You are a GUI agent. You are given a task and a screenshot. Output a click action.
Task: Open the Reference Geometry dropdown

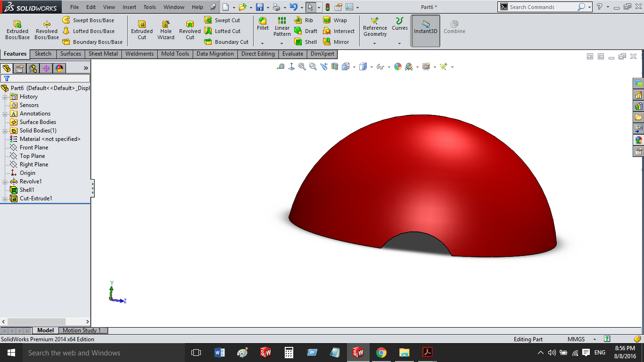pos(375,43)
